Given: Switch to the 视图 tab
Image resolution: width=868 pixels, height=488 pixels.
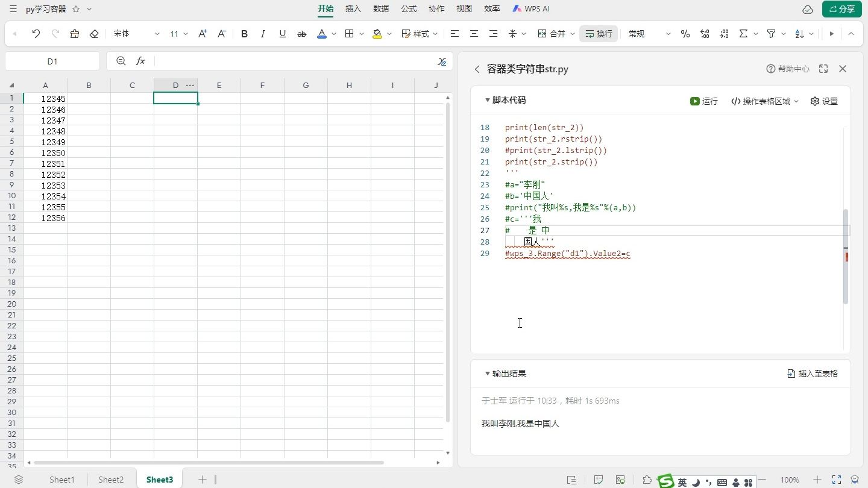Looking at the screenshot, I should coord(464,9).
